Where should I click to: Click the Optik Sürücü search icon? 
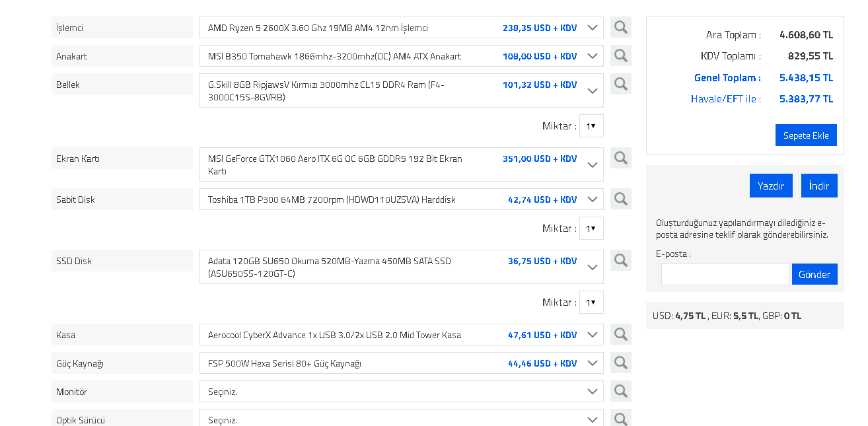click(x=621, y=419)
